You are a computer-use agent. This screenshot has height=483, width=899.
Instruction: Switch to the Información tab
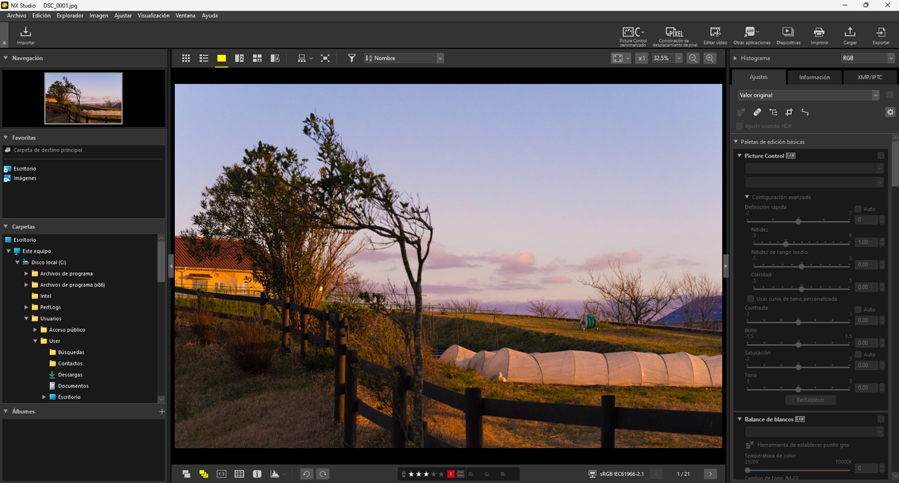pyautogui.click(x=814, y=77)
